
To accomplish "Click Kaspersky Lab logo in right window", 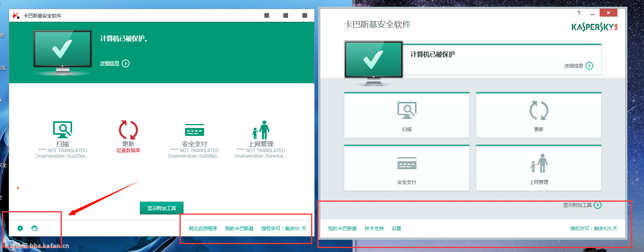I will (x=594, y=27).
